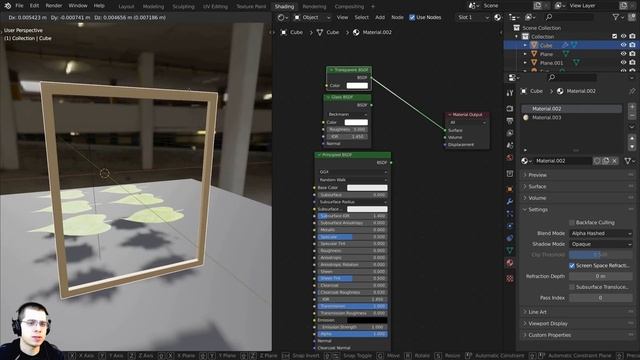640x360 pixels.
Task: Open the Texture properties checker icon
Action: [510, 278]
